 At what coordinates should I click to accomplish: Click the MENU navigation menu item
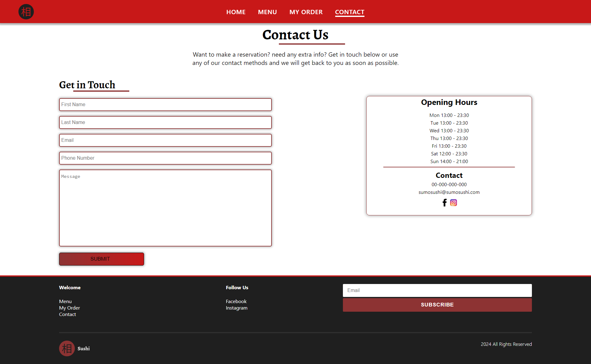267,12
